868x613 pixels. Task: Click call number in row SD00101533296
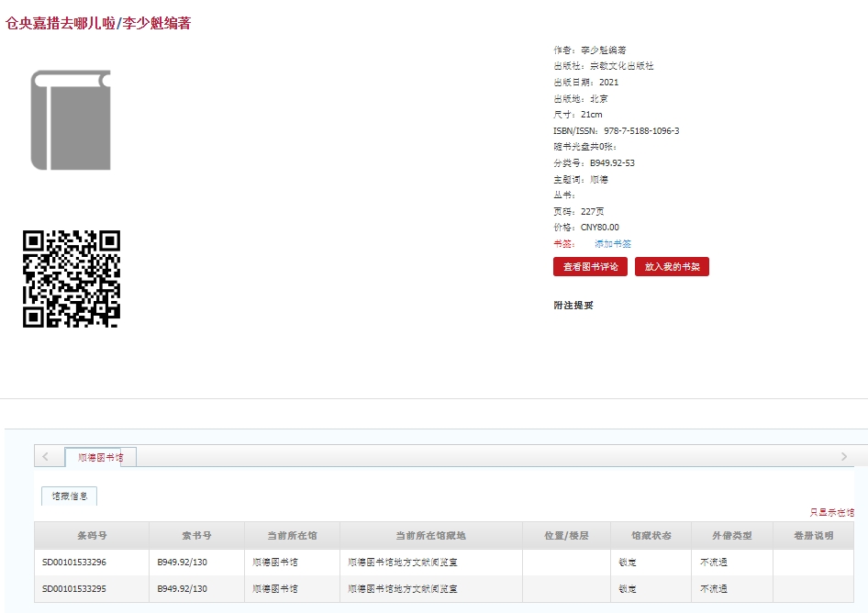[182, 562]
